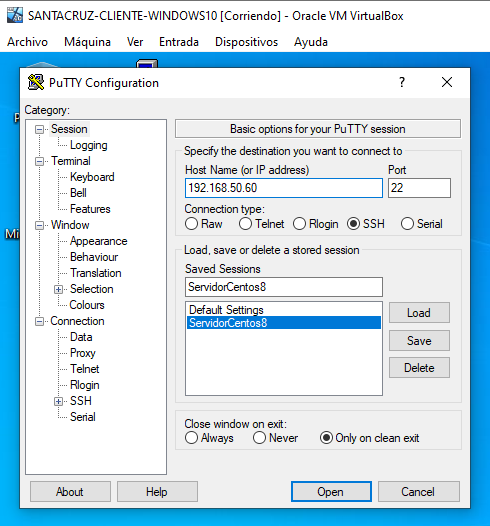Open the Rlogin category in tree
490x526 pixels.
click(x=85, y=385)
